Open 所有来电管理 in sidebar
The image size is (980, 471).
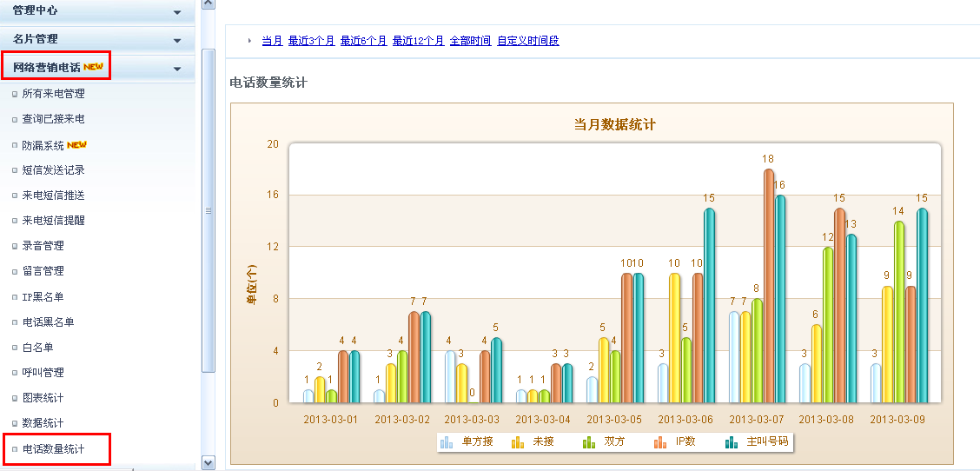click(x=53, y=94)
